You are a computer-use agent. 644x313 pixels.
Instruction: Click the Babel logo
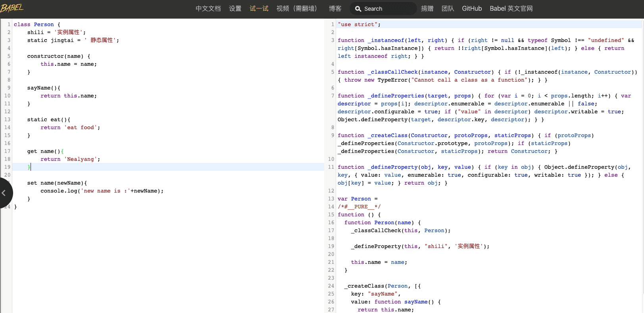tap(12, 8)
